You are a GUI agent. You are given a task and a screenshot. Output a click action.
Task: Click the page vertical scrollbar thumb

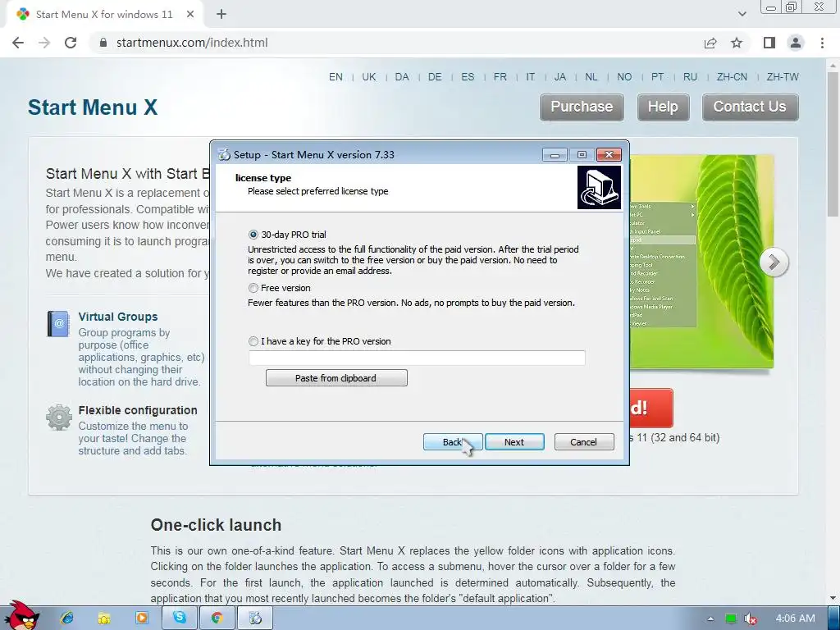[833, 144]
